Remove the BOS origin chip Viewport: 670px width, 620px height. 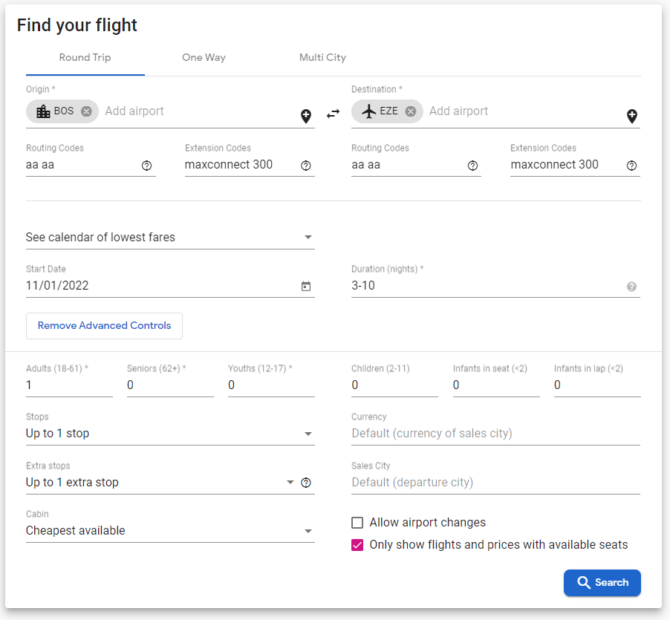pyautogui.click(x=87, y=111)
